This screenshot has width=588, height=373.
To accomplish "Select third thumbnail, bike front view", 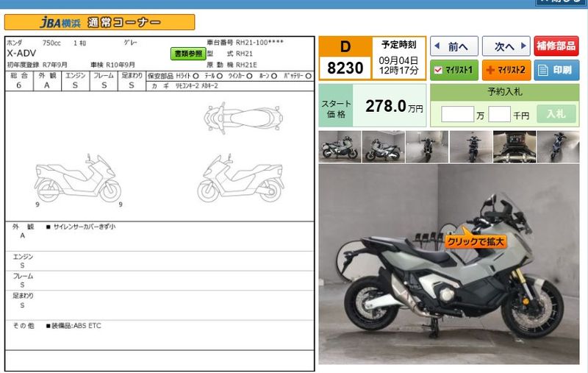I will [427, 146].
